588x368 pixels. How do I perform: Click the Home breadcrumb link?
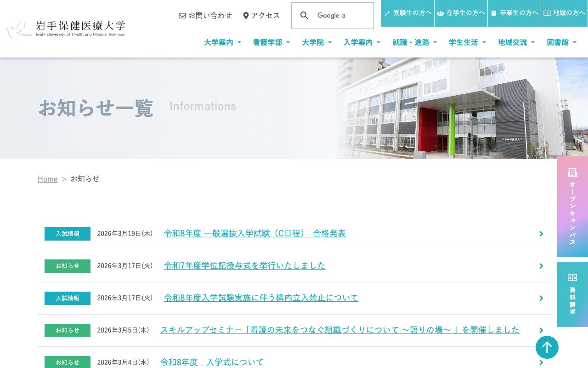[x=47, y=179]
